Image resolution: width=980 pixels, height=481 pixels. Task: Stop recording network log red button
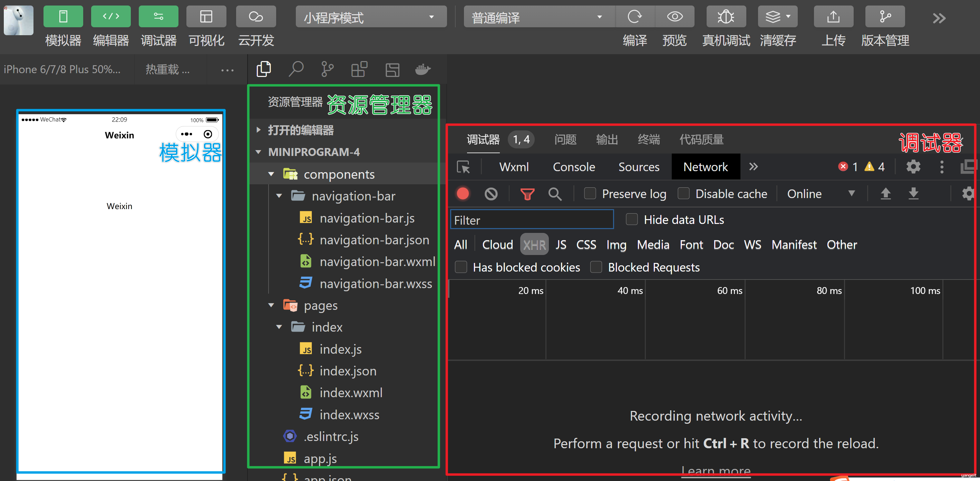click(x=463, y=194)
